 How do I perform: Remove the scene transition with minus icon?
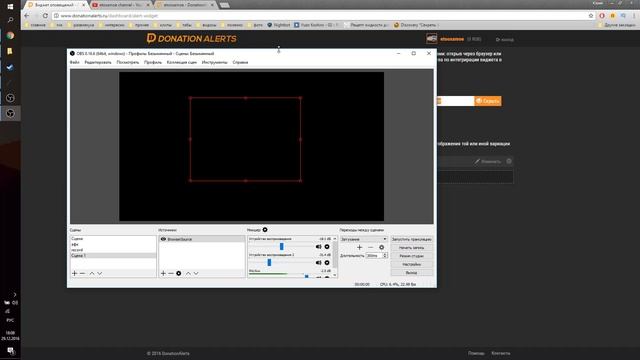tap(371, 247)
